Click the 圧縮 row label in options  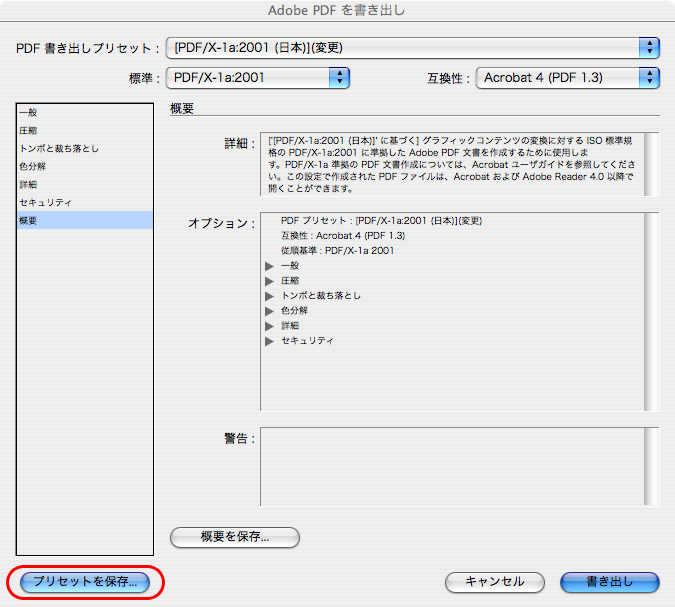(x=290, y=281)
